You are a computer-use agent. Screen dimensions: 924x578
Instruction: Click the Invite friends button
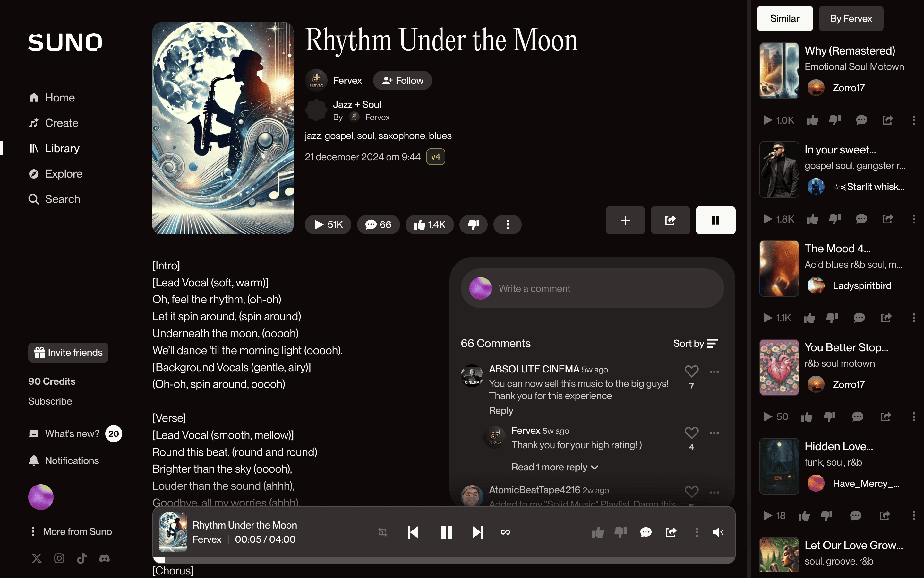68,353
